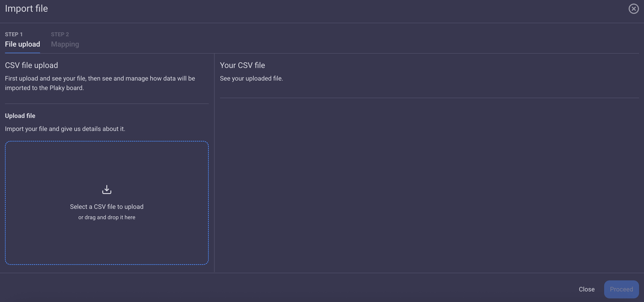Click the bold 'Upload file' label
The width and height of the screenshot is (644, 302).
[x=20, y=116]
